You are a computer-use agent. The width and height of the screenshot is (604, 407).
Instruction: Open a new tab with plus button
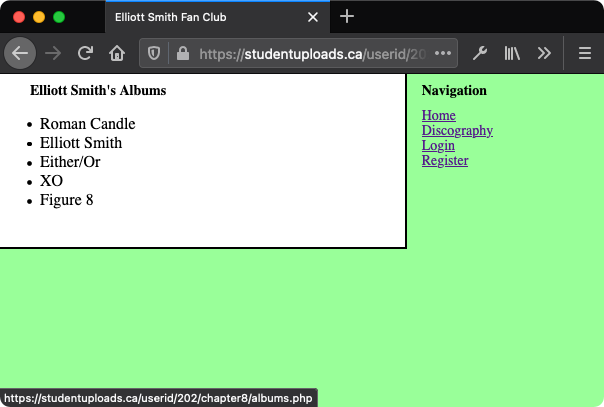coord(347,17)
